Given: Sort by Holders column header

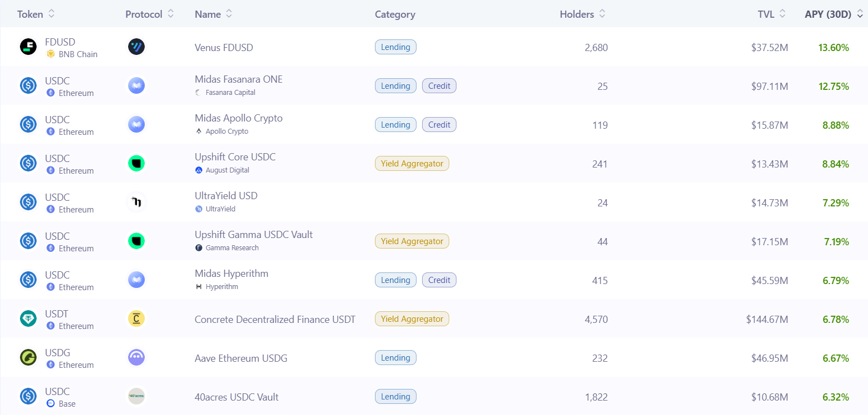Looking at the screenshot, I should [x=583, y=14].
